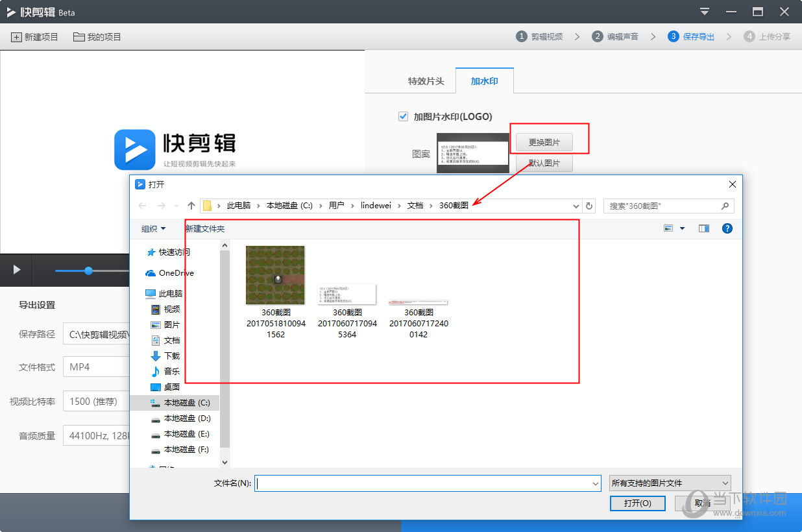Refresh the 360截图 folder view
Image resolution: width=802 pixels, height=532 pixels.
[590, 205]
